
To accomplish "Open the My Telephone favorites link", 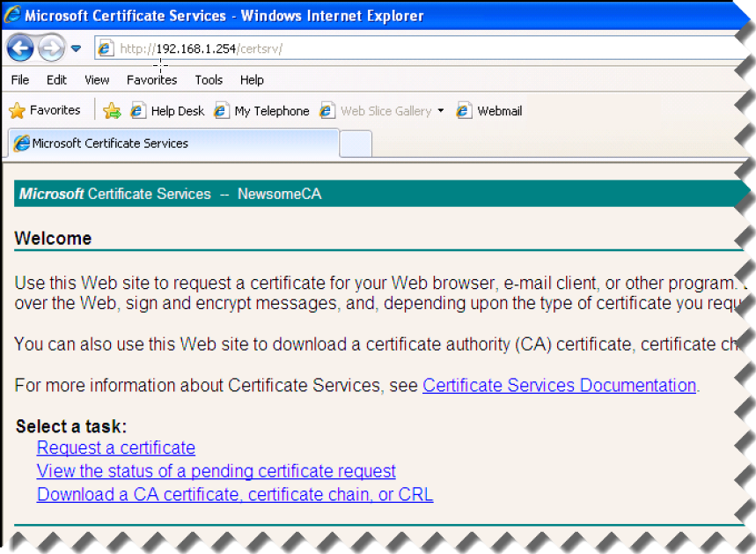I will [x=261, y=111].
